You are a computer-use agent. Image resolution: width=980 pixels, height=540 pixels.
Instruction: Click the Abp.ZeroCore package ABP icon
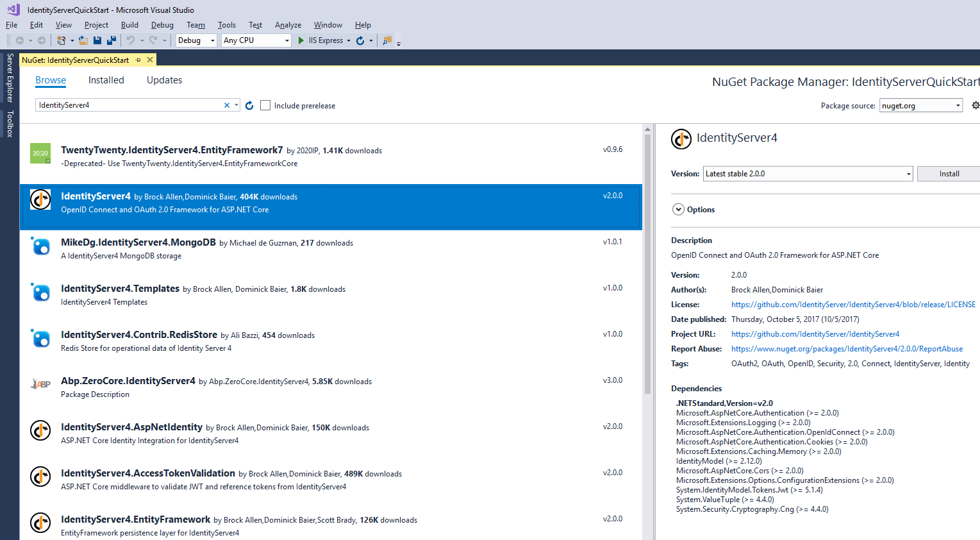[x=40, y=384]
